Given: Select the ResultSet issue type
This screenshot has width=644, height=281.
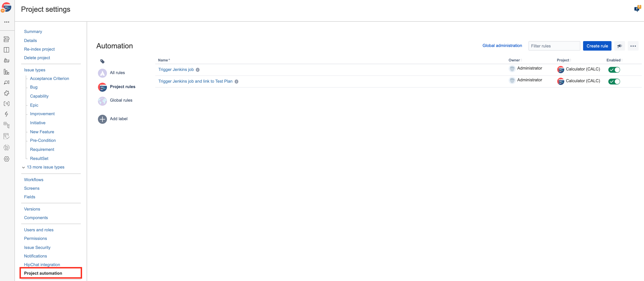Looking at the screenshot, I should tap(39, 158).
